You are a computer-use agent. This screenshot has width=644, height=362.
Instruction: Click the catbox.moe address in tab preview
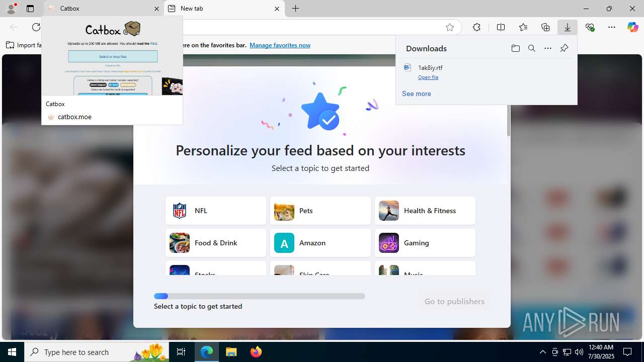74,117
